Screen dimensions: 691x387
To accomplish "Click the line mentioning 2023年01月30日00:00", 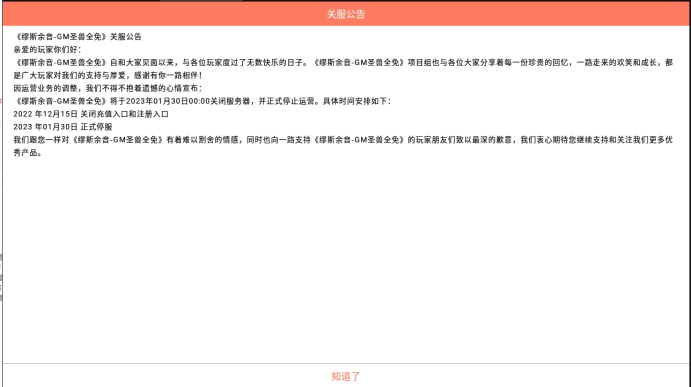I will click(x=202, y=101).
